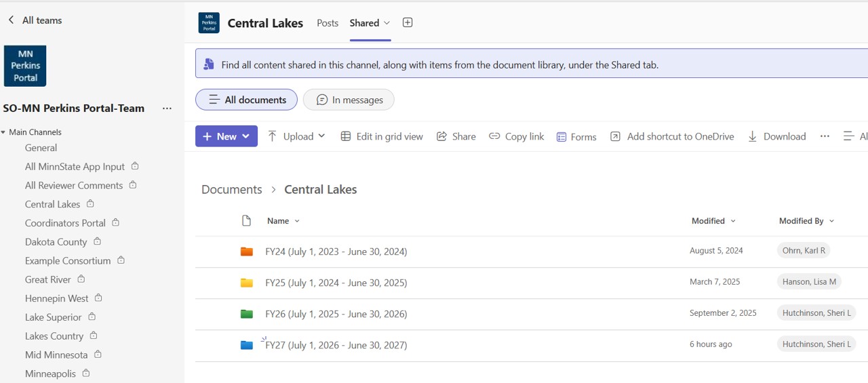The width and height of the screenshot is (868, 383).
Task: Click the shared content info banner icon
Action: (x=208, y=65)
